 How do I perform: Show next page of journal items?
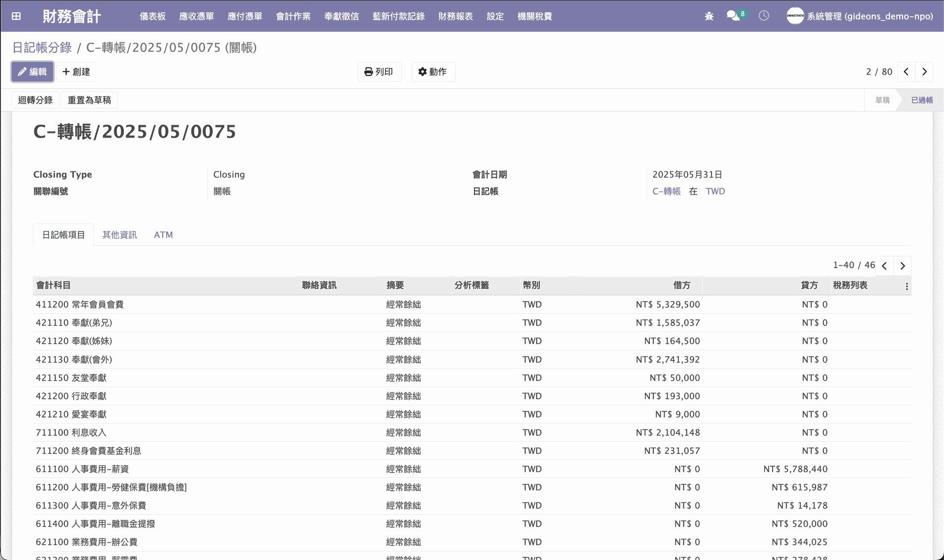point(902,266)
